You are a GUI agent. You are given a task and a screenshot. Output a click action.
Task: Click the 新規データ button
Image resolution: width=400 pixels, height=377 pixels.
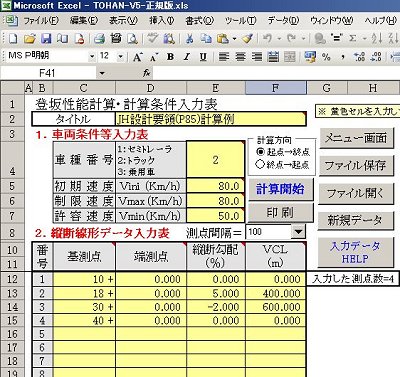click(355, 220)
